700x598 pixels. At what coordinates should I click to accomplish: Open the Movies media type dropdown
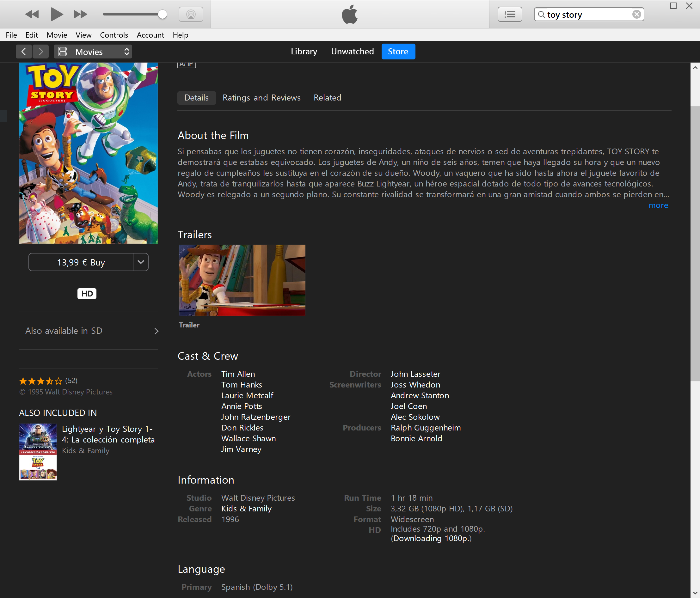93,52
